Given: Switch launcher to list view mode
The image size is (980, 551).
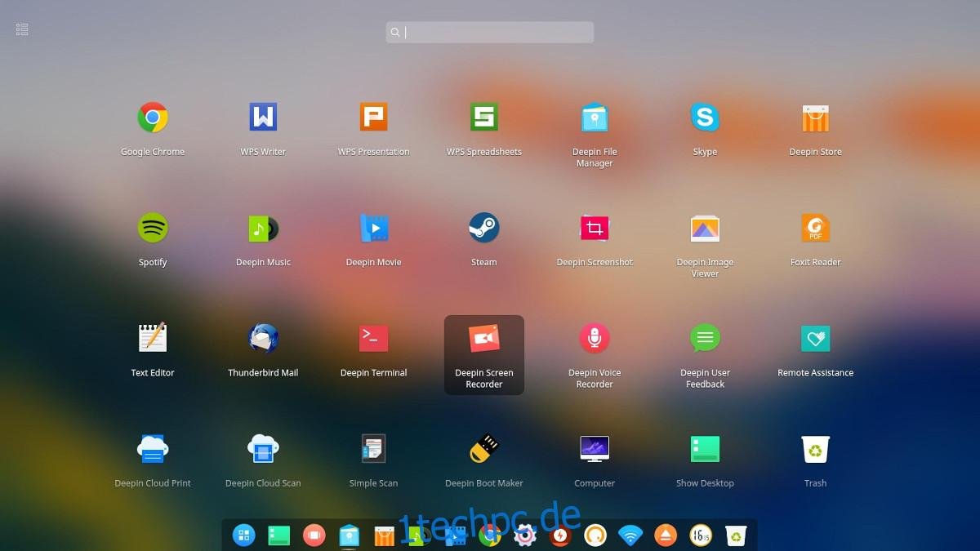Looking at the screenshot, I should tap(21, 29).
